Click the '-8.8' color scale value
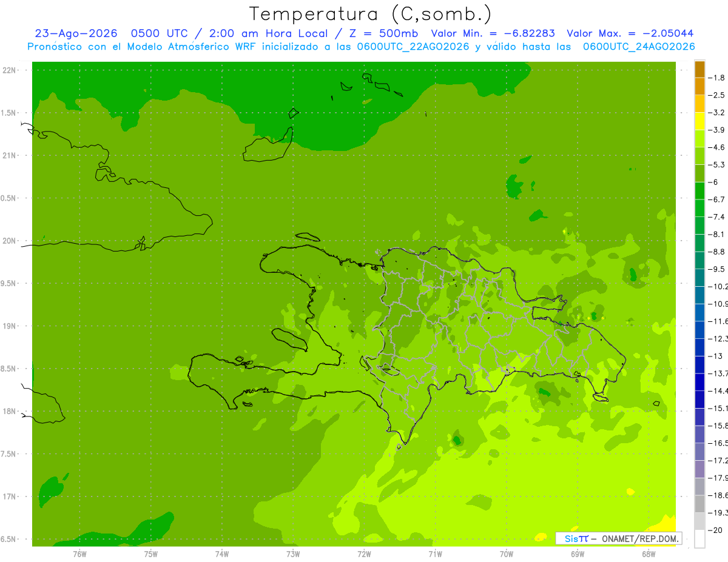 point(716,252)
